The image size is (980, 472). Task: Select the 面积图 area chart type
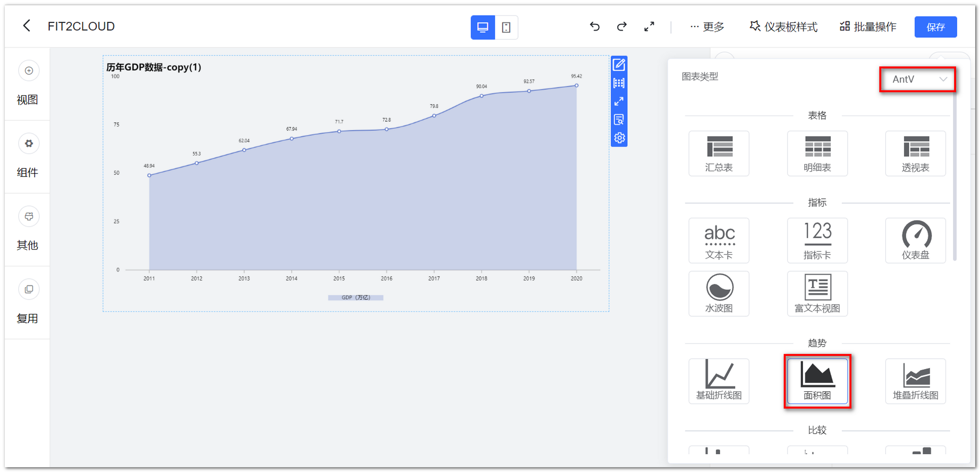(817, 381)
